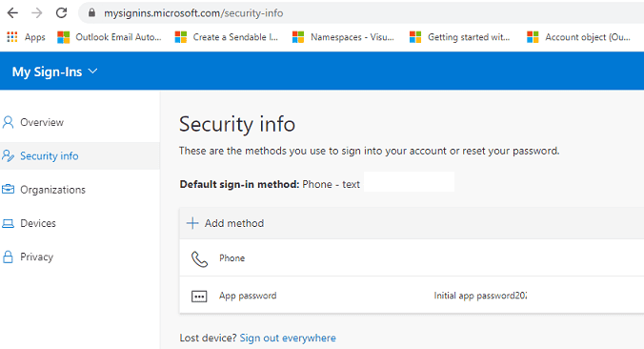Go to Devices in the sidebar
Viewport: 644px width, 349px height.
pyautogui.click(x=38, y=223)
